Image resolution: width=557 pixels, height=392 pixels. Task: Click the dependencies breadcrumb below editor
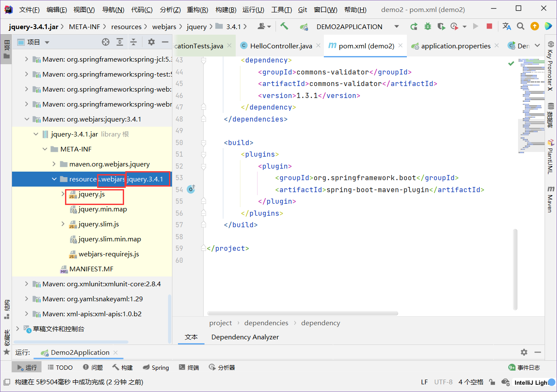click(x=266, y=323)
